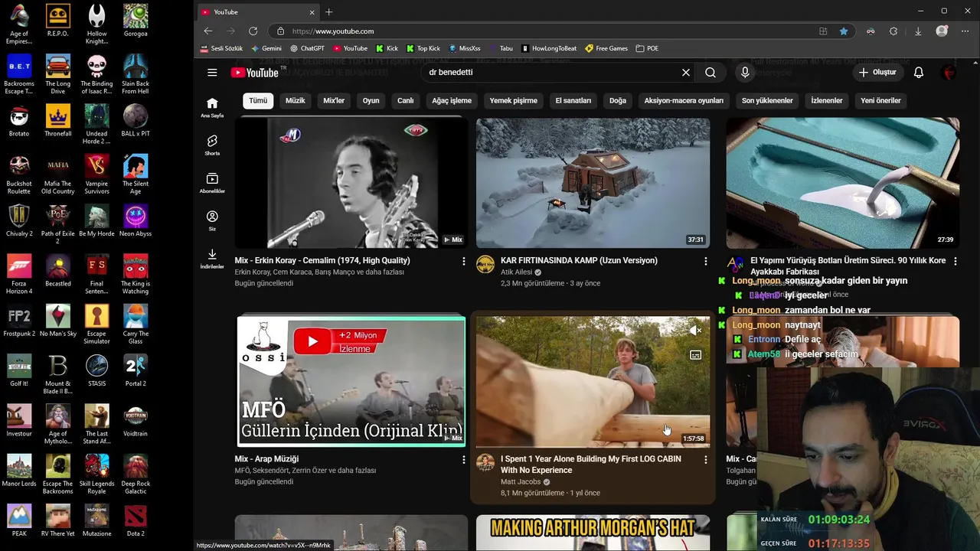Select the El sanatları filter chip
Screen dimensions: 980x551
(x=573, y=100)
